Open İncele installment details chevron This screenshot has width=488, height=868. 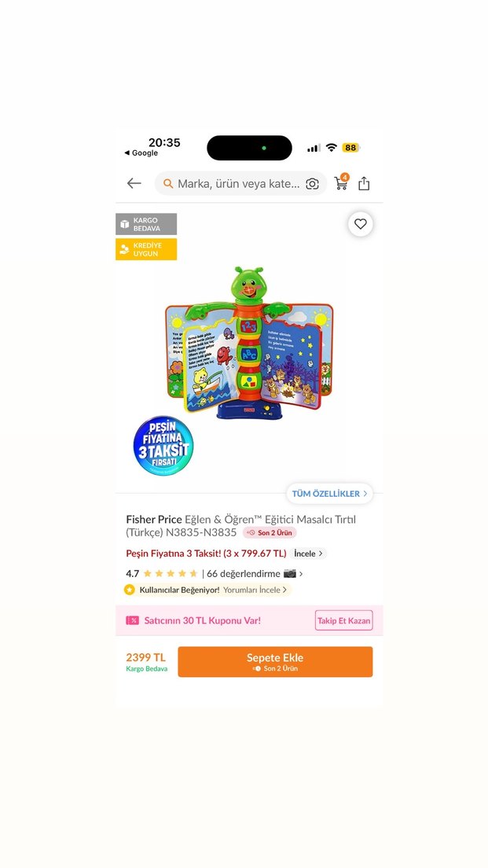pyautogui.click(x=308, y=554)
